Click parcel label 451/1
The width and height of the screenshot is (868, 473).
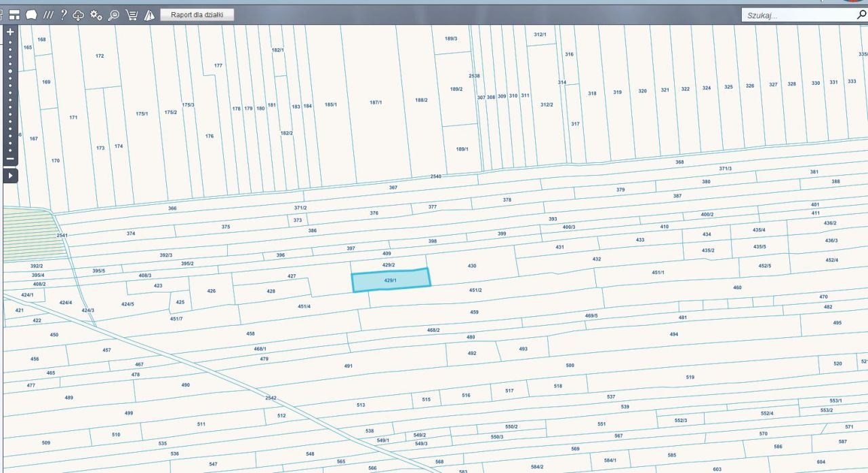click(x=658, y=272)
